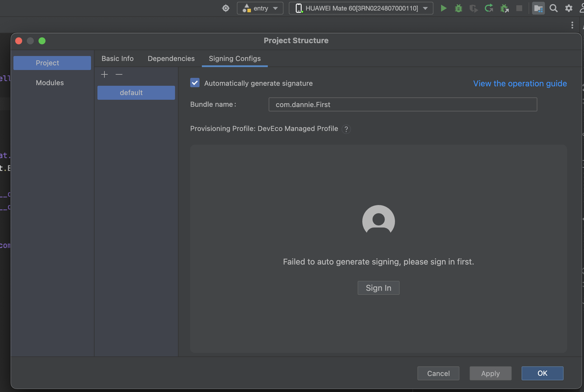Click the locate target crosshair icon
584x392 pixels.
click(226, 8)
